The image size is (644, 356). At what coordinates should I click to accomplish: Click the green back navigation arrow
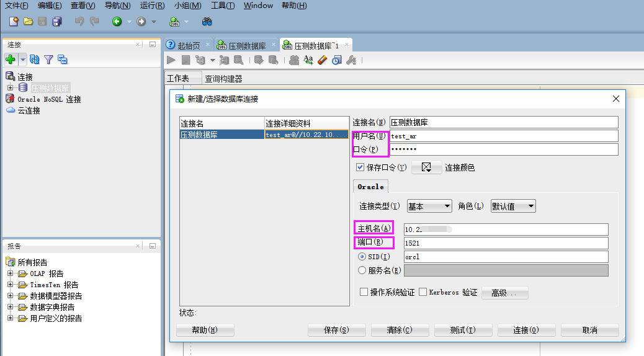pyautogui.click(x=117, y=22)
